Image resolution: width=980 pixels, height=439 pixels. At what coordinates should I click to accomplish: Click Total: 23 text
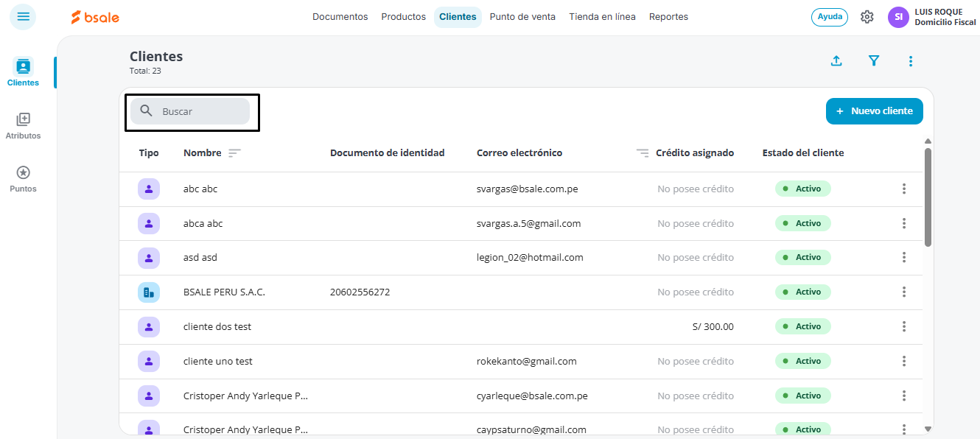pyautogui.click(x=145, y=71)
